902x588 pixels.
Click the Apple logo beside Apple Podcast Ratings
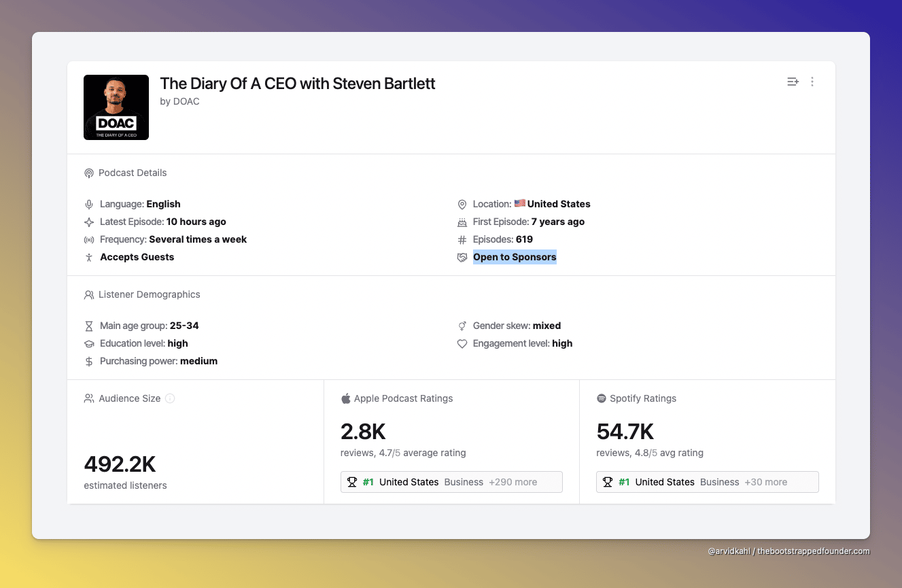point(345,398)
